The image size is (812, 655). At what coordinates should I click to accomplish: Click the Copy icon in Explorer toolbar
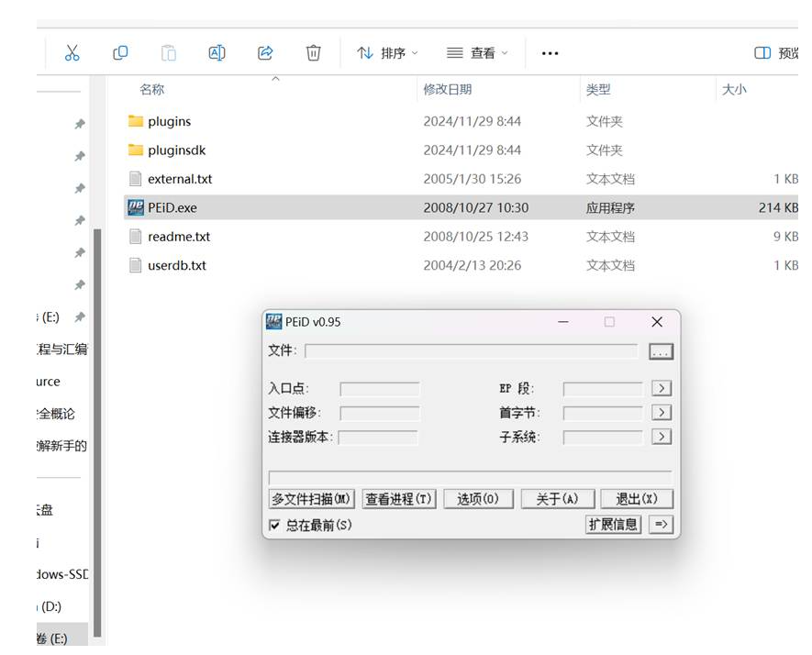pyautogui.click(x=120, y=53)
